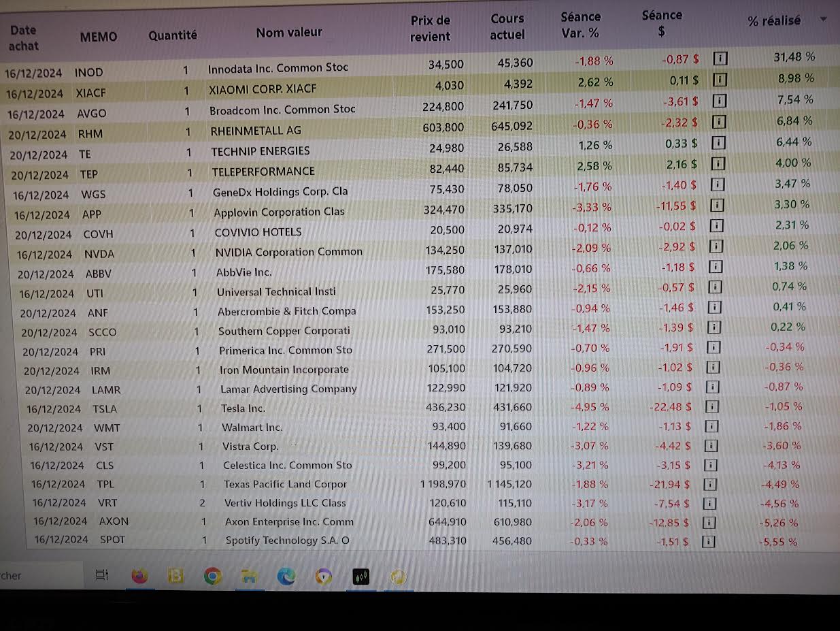Open the info icon on Southern Copper row

(714, 327)
